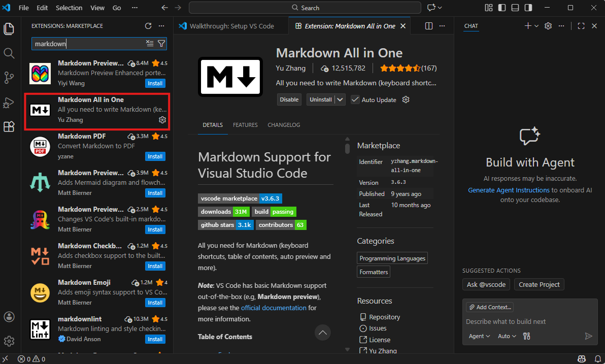Image resolution: width=605 pixels, height=364 pixels.
Task: Switch to the CHANGELOG tab
Action: pyautogui.click(x=284, y=125)
